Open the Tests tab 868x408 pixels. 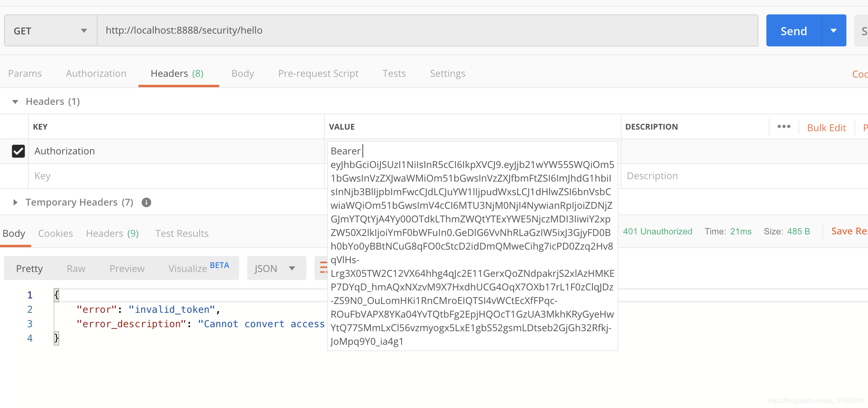tap(394, 74)
